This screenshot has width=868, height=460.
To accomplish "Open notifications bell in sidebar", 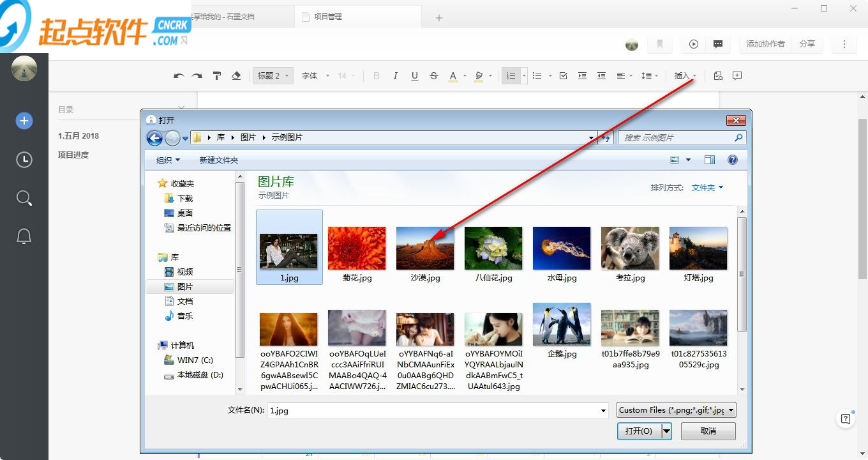I will [x=24, y=236].
